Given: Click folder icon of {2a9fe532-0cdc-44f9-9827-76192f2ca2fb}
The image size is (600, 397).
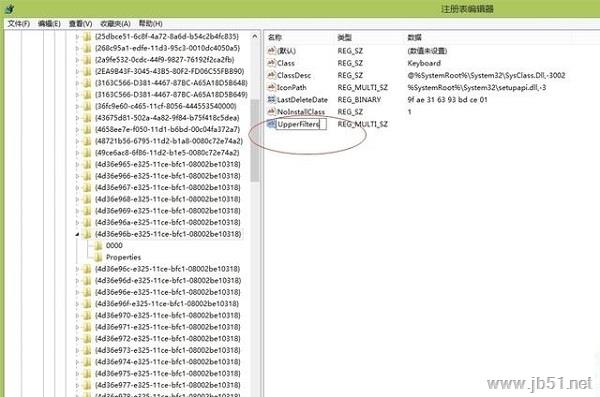Looking at the screenshot, I should (87, 60).
